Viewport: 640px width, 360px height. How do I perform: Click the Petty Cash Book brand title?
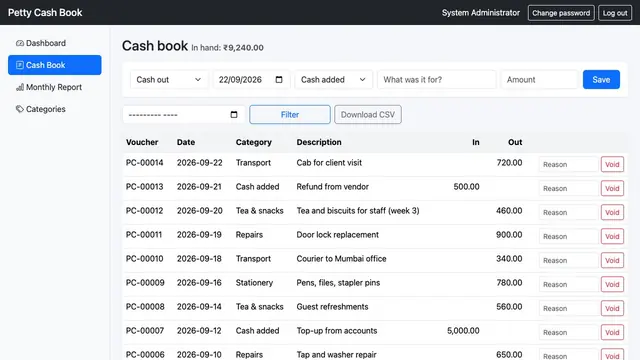[x=45, y=13]
